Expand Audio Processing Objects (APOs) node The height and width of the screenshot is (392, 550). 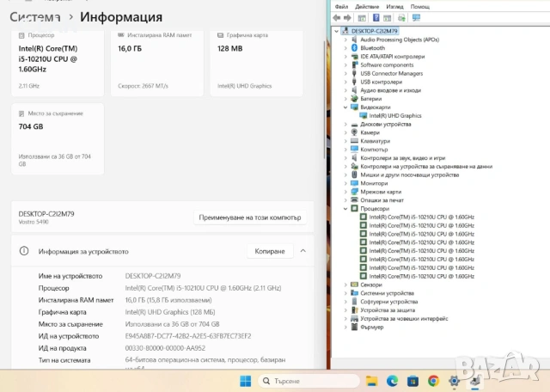(x=345, y=40)
